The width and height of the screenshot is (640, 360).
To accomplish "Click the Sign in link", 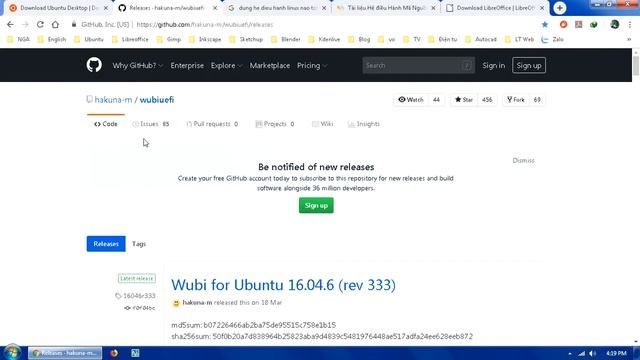I will 493,65.
